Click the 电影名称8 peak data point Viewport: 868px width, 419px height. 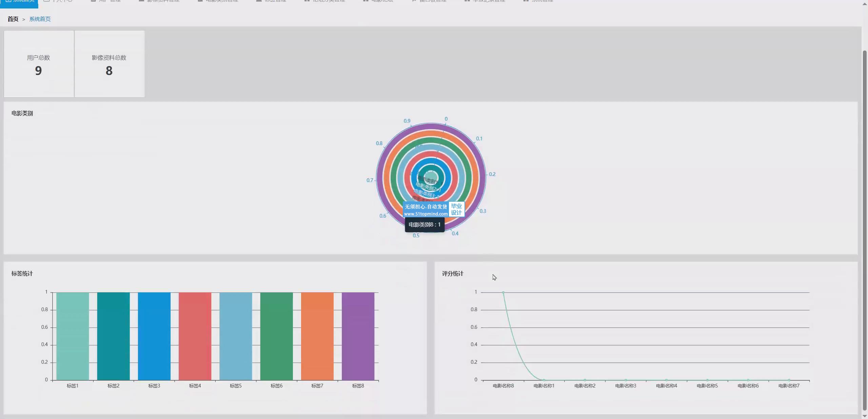(503, 292)
